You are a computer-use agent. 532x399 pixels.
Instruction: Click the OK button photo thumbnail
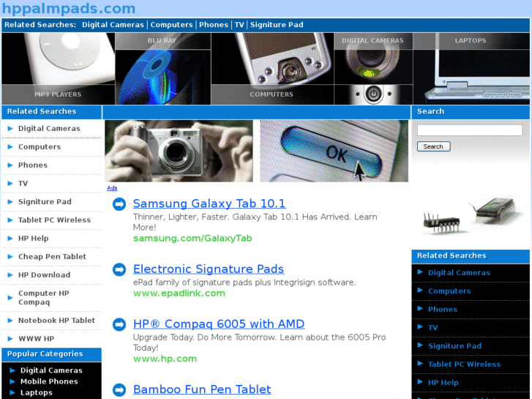click(334, 151)
